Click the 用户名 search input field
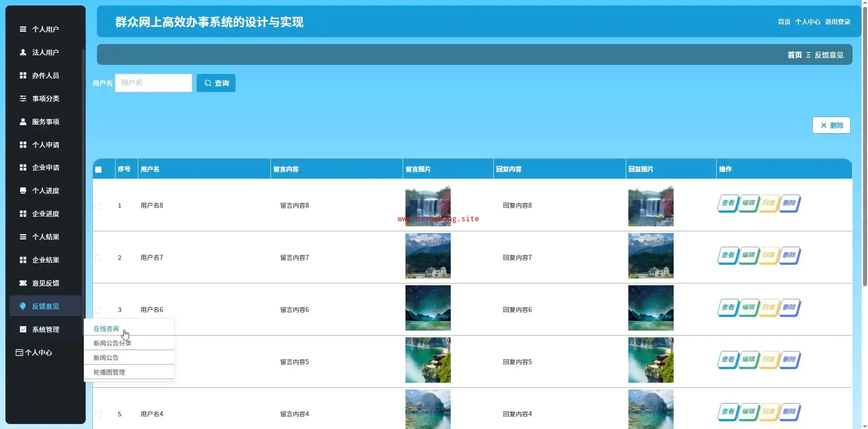Viewport: 868px width, 429px height. [x=154, y=83]
